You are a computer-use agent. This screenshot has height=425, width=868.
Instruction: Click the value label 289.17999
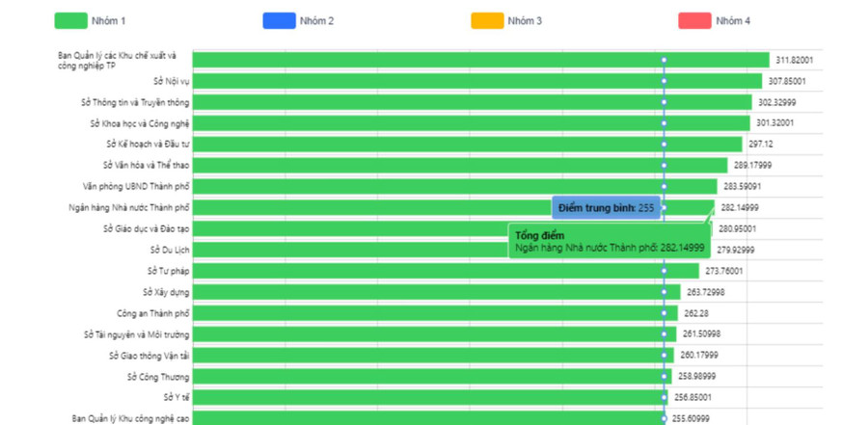click(x=753, y=165)
